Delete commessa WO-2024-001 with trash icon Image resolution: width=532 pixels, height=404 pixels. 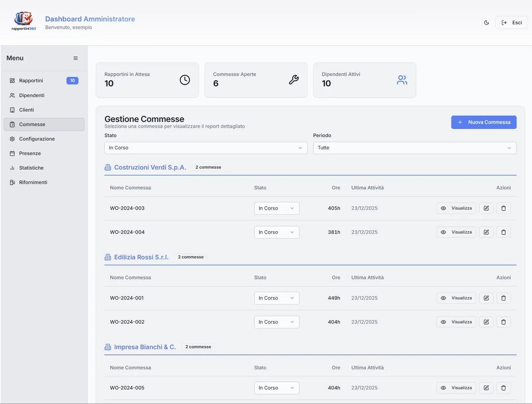pos(504,298)
